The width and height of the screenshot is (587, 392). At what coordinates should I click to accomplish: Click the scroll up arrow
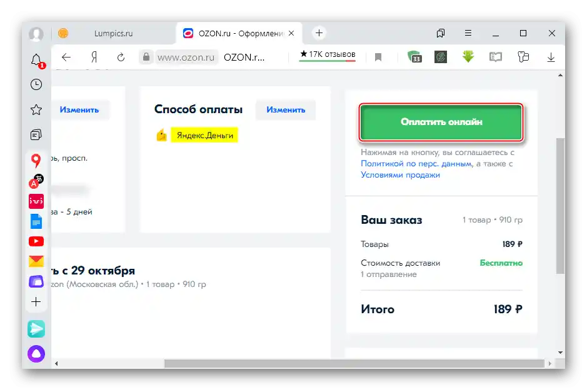560,76
